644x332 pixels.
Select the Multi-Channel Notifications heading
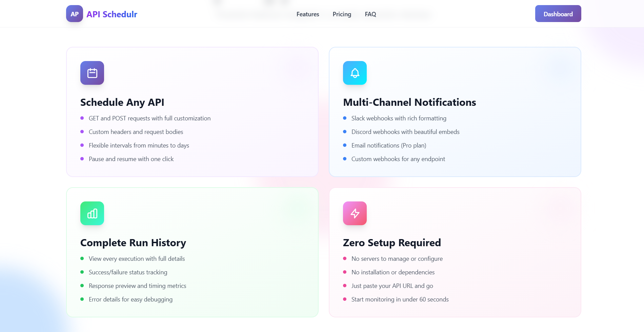point(409,102)
